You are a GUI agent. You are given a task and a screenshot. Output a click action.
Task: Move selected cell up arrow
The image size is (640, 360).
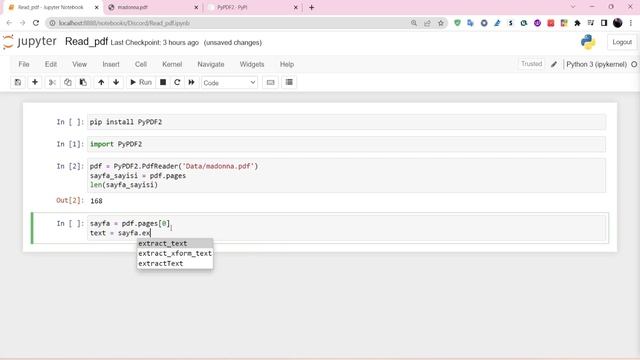coord(101,82)
